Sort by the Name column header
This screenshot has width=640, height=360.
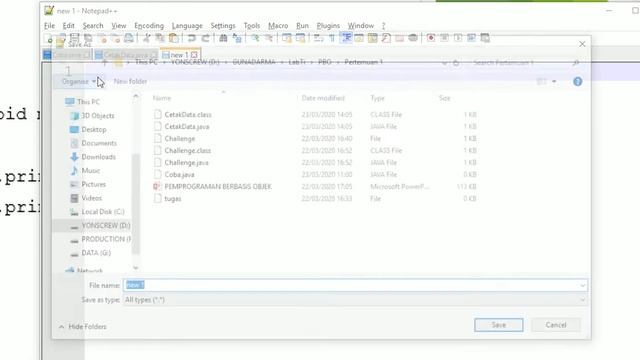162,98
